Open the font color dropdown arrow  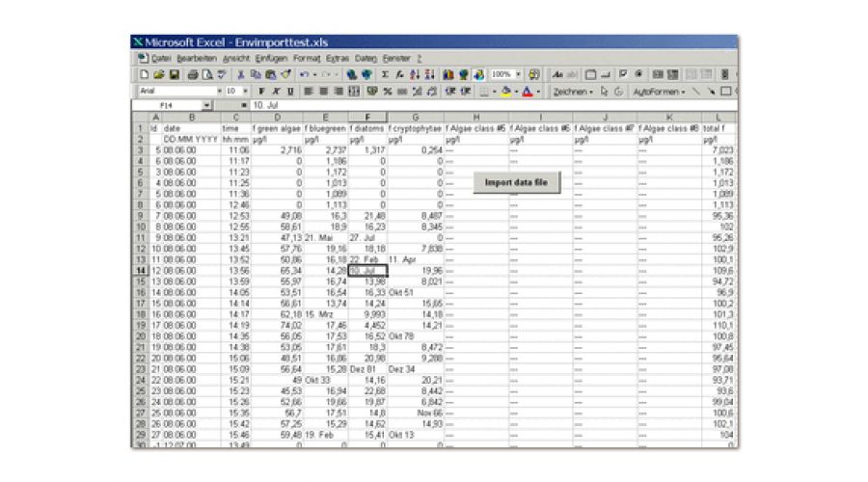[x=538, y=92]
